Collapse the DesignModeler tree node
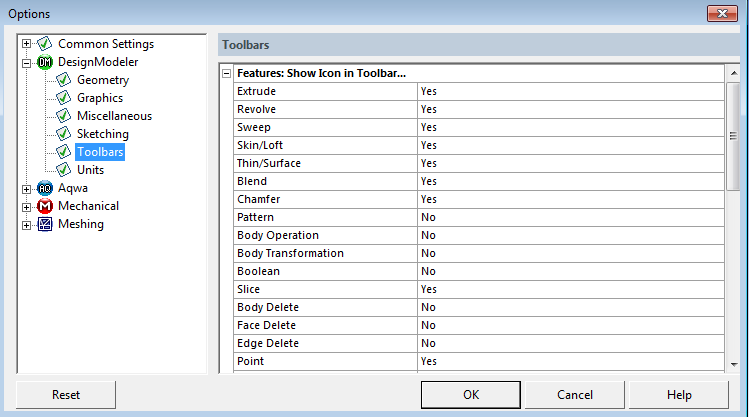The width and height of the screenshot is (749, 417). pos(27,62)
